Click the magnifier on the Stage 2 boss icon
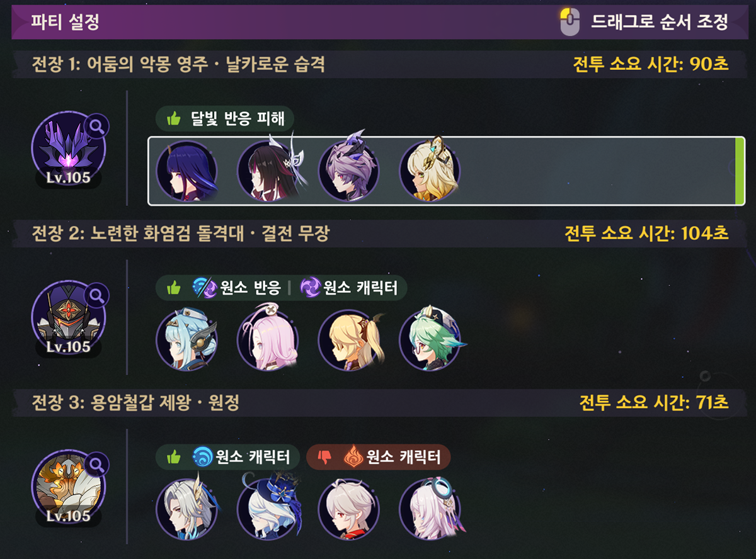Image resolution: width=756 pixels, height=559 pixels. [x=97, y=295]
